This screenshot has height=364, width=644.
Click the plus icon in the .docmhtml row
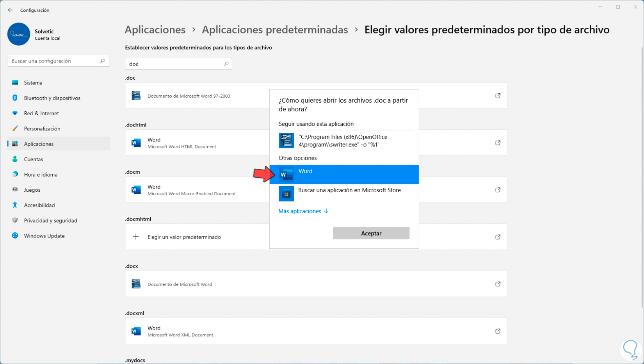click(136, 237)
